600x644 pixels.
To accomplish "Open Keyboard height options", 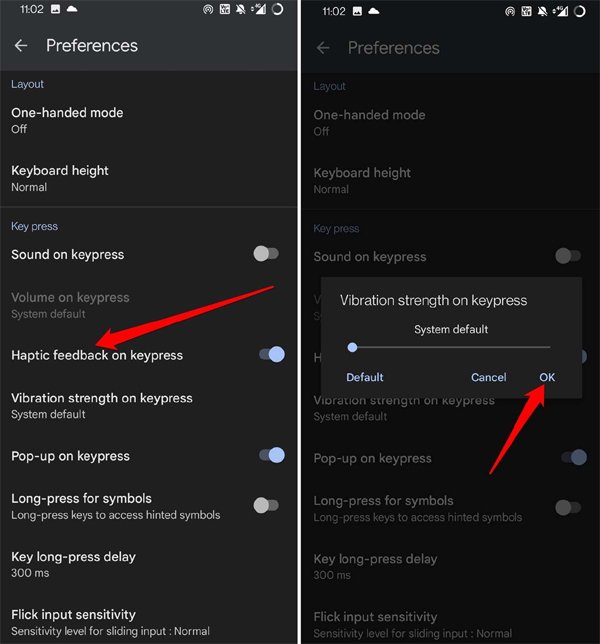I will click(148, 178).
